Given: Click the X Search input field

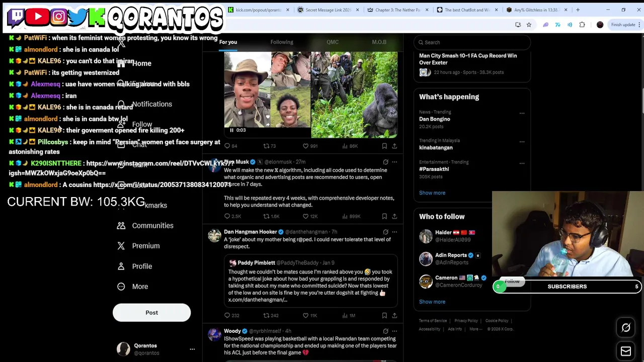Looking at the screenshot, I should (x=472, y=42).
